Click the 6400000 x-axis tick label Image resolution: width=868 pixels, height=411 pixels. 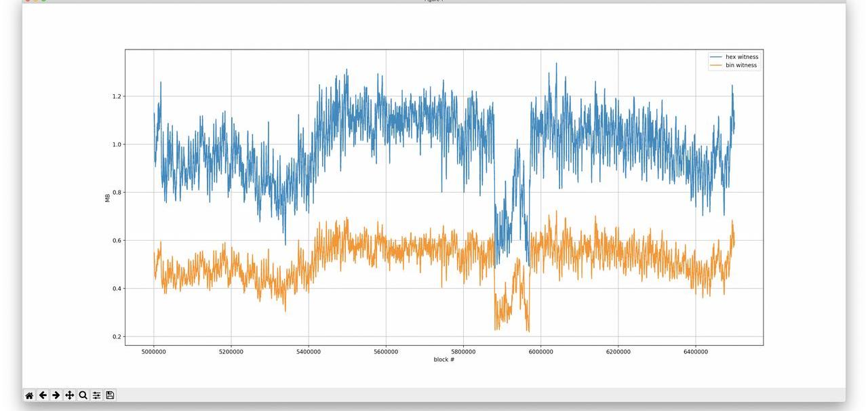coord(695,351)
